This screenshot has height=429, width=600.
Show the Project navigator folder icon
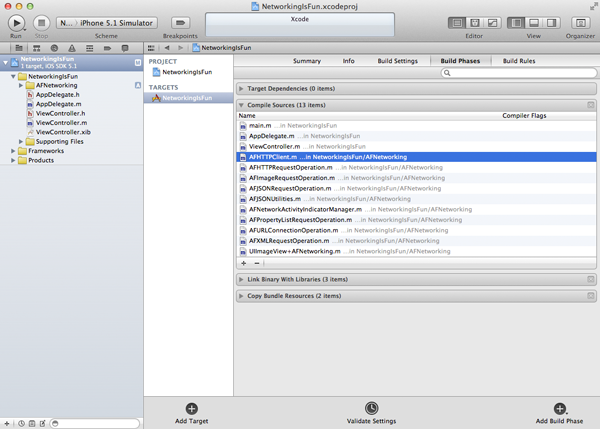coord(19,48)
